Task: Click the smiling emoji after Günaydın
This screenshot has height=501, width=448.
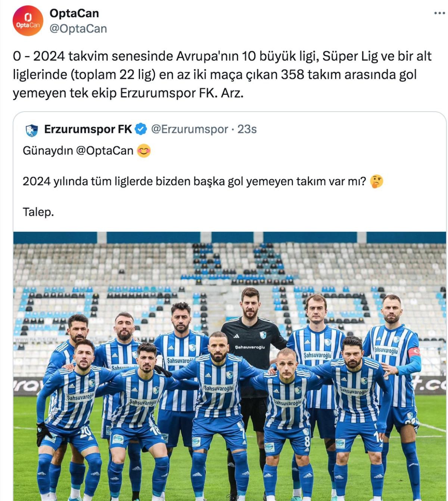Action: (144, 150)
